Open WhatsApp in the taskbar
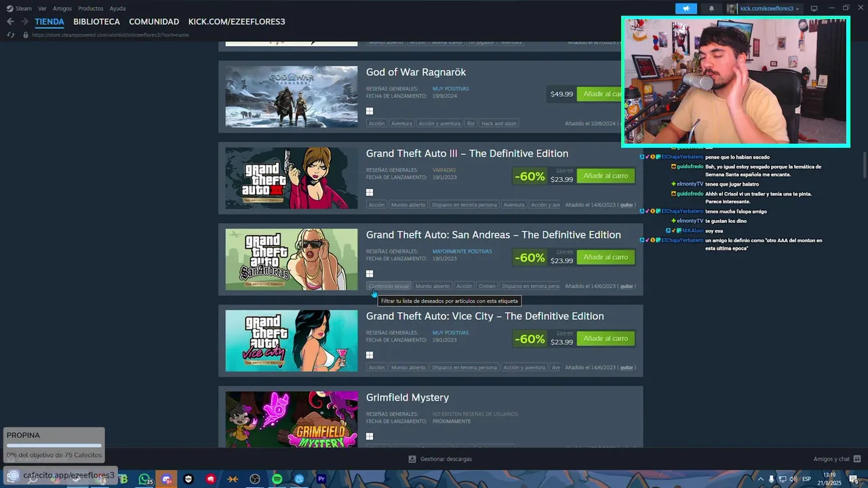This screenshot has height=488, width=868. 144,479
